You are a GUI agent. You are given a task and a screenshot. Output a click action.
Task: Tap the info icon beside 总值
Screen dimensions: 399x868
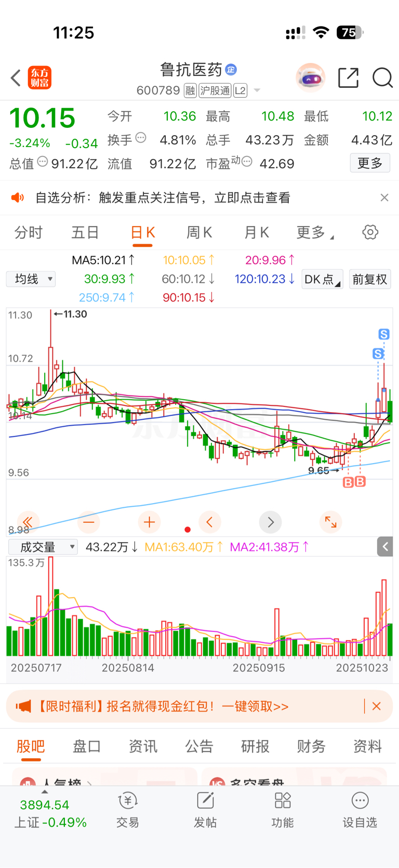coord(43,162)
